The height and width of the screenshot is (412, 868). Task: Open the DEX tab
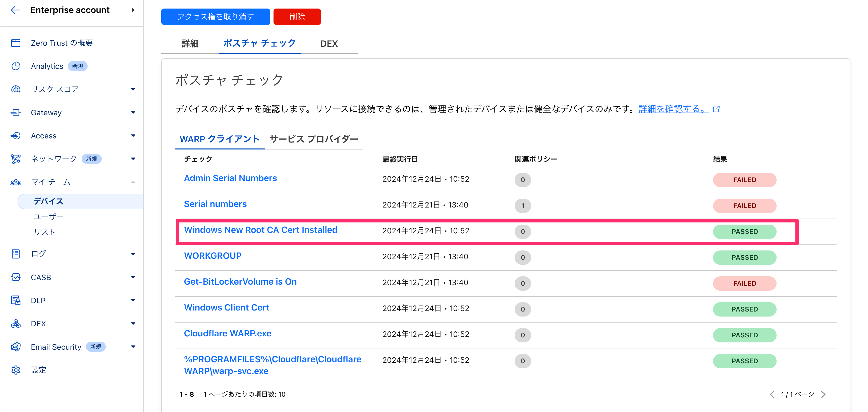coord(329,43)
